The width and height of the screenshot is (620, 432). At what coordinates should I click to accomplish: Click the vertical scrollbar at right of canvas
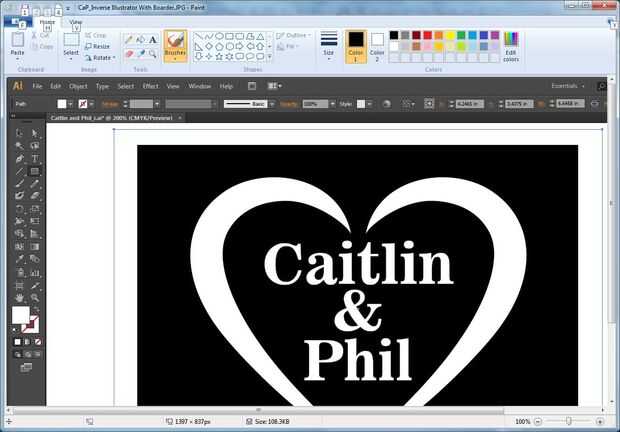point(612,204)
